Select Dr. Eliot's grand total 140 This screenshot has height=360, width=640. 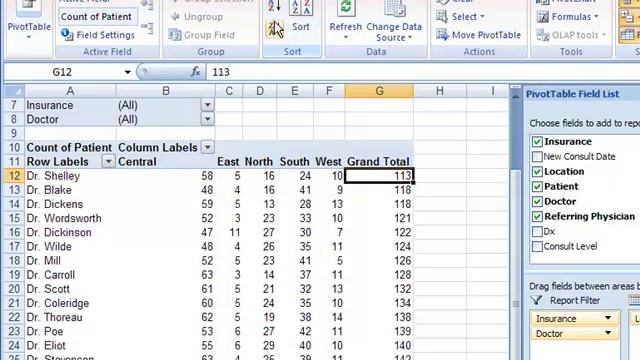point(379,346)
